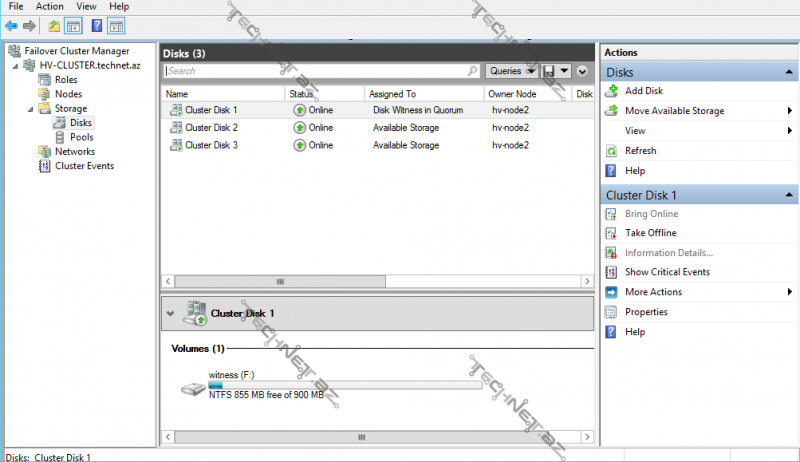
Task: Open dropdown arrow next to save query
Action: coord(564,71)
